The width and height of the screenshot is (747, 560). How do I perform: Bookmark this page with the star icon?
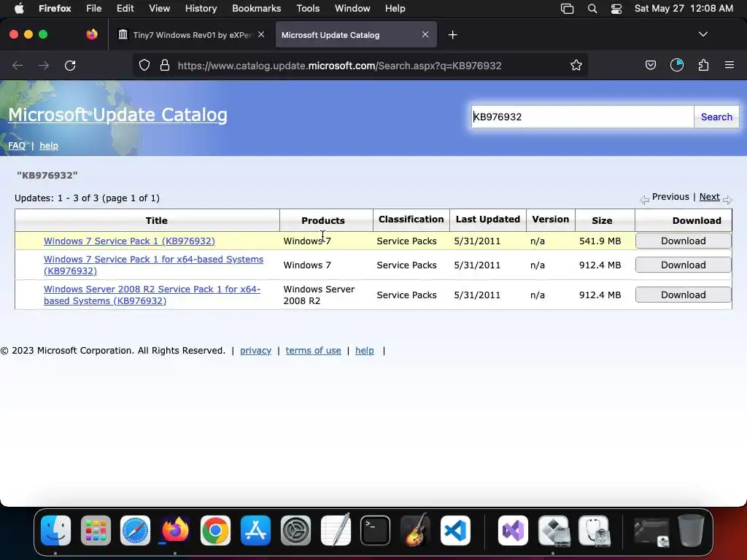(576, 65)
